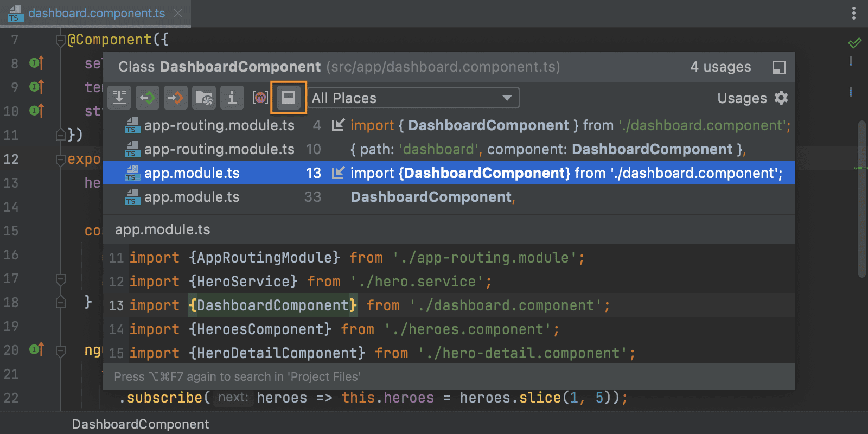Click the fold end marker on line 11
868x434 pixels.
pyautogui.click(x=61, y=134)
